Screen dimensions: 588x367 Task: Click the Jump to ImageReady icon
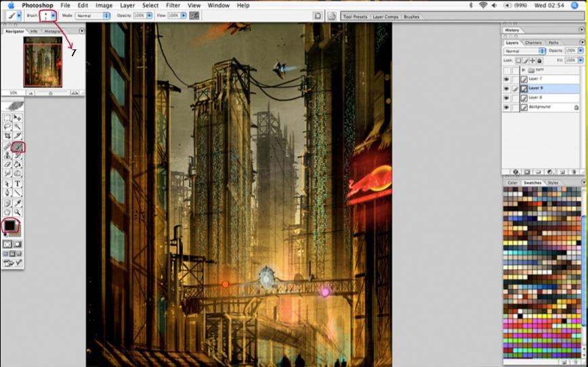point(12,263)
